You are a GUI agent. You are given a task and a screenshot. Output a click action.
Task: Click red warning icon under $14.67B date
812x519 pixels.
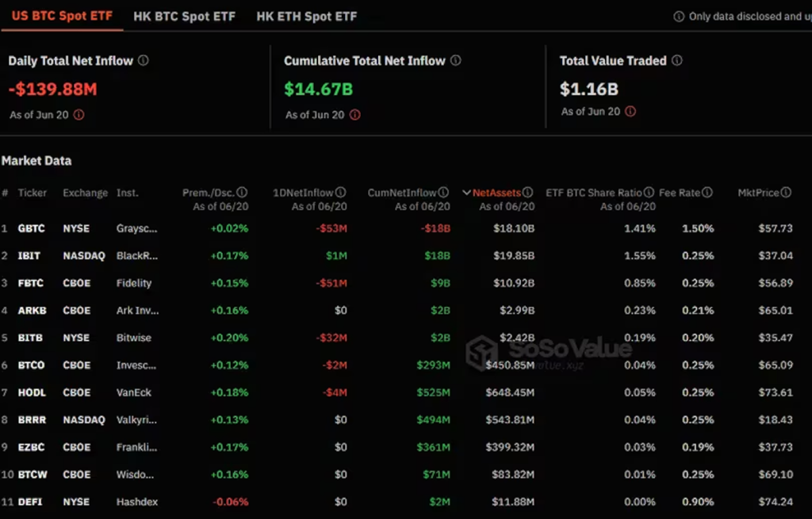pos(354,115)
